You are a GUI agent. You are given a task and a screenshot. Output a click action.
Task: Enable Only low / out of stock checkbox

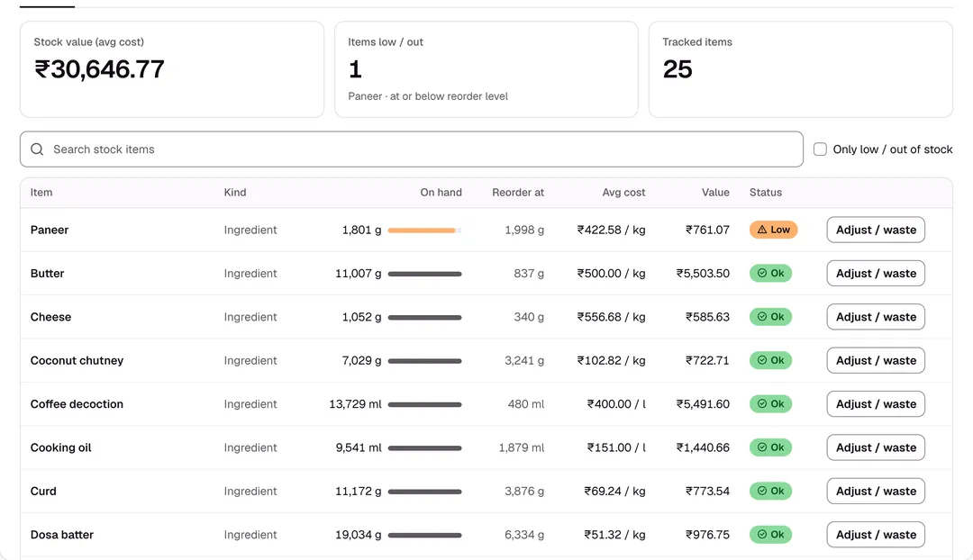click(x=820, y=149)
